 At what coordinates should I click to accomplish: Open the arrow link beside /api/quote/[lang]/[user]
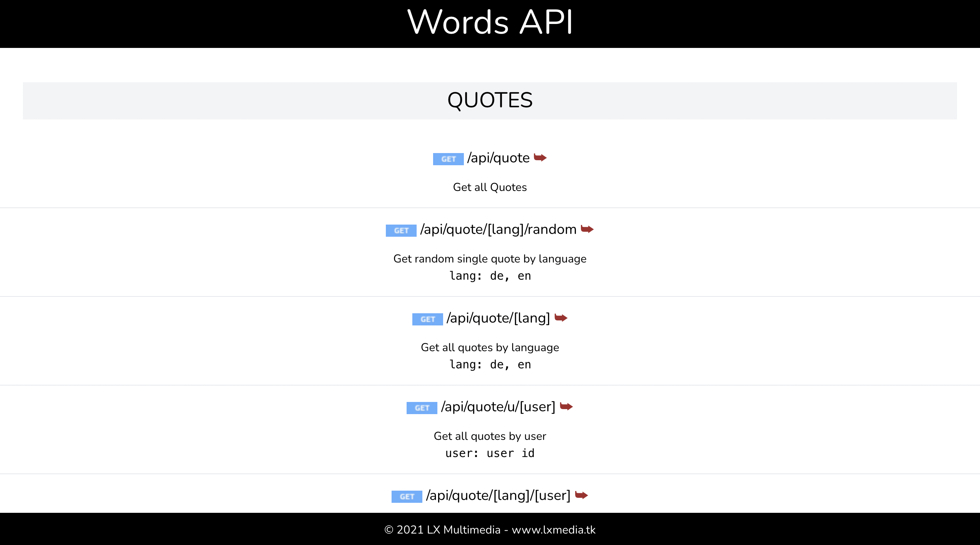(x=581, y=495)
